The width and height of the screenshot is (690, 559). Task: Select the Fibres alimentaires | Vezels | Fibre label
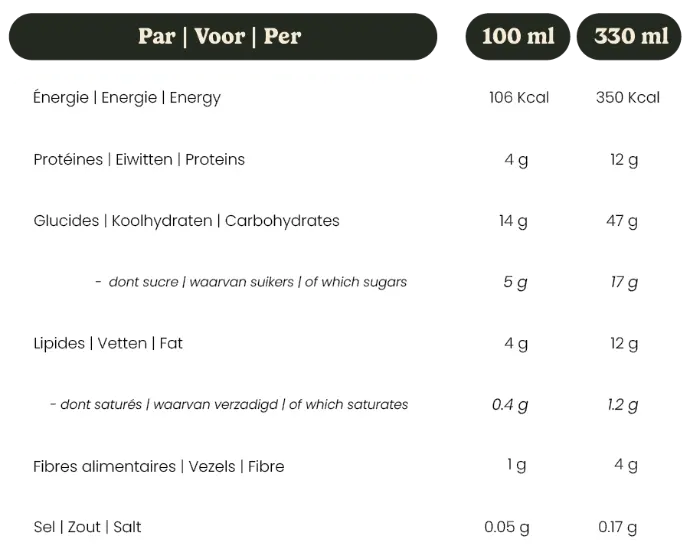159,466
